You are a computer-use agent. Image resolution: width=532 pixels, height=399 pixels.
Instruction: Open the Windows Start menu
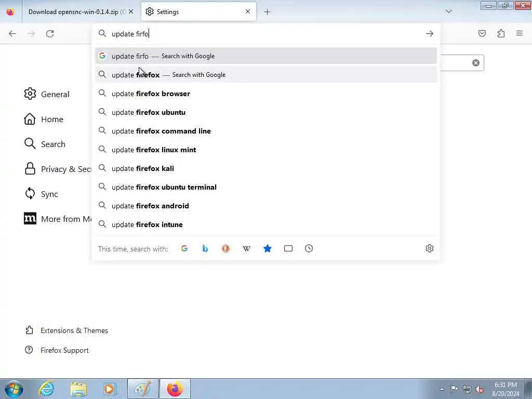(x=14, y=389)
